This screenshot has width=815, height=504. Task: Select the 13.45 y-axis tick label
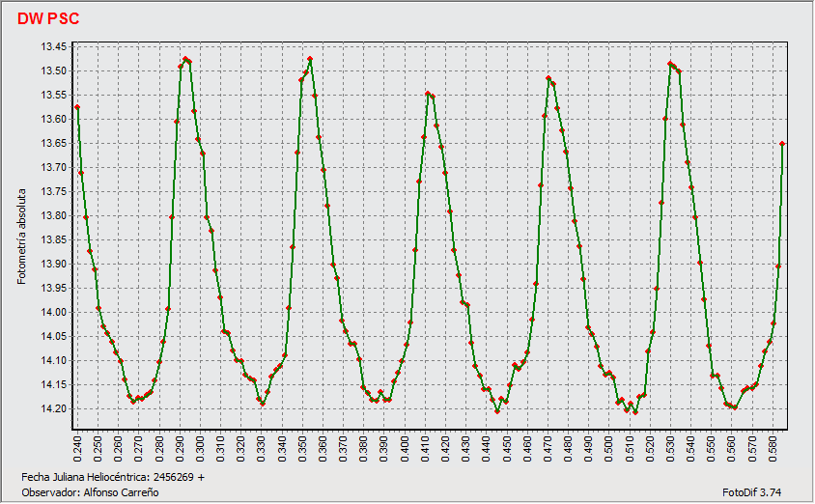53,46
